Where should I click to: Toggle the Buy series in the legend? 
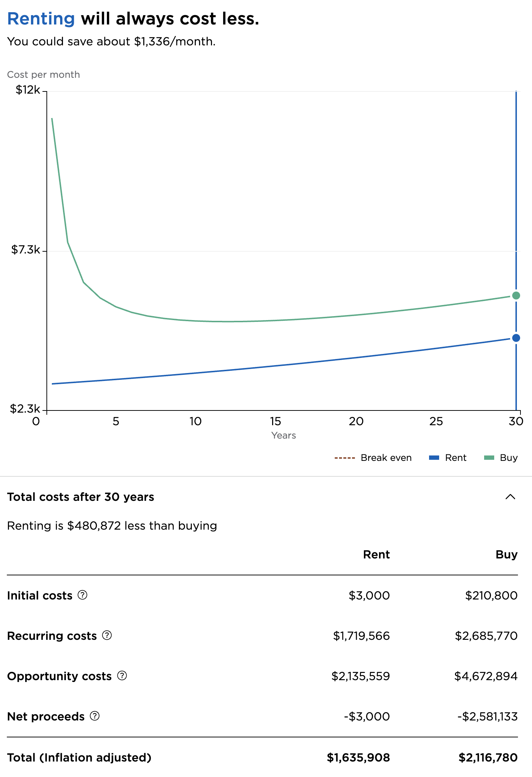tap(501, 458)
